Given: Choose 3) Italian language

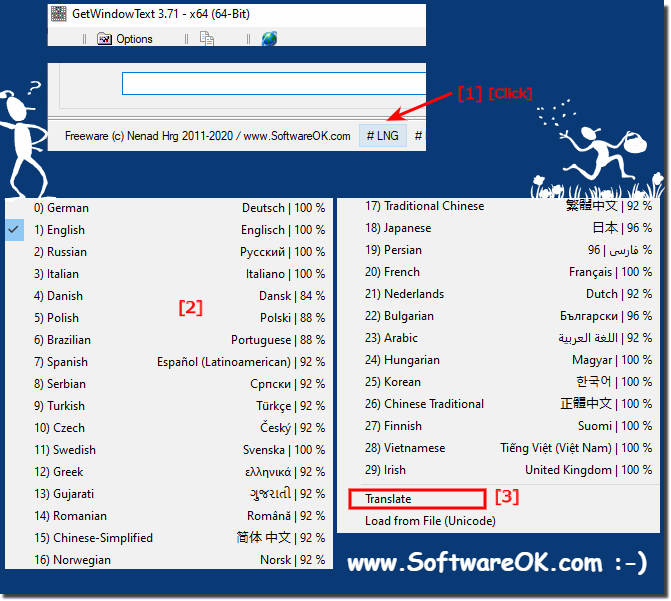Looking at the screenshot, I should tap(169, 274).
